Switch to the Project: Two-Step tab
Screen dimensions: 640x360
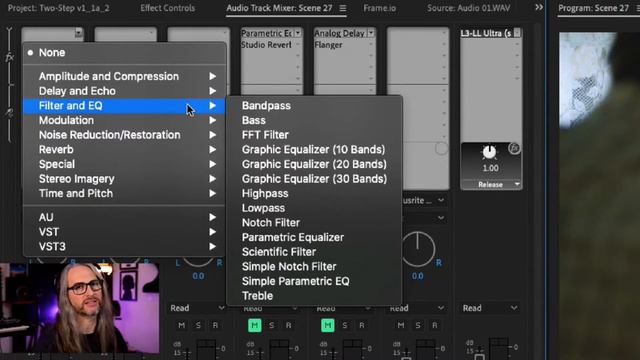click(59, 8)
